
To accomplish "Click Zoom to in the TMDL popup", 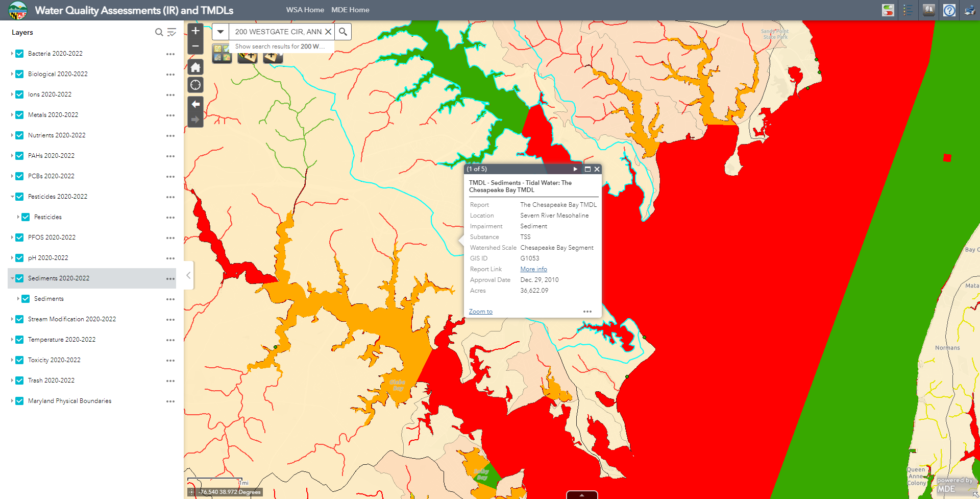I will tap(480, 312).
